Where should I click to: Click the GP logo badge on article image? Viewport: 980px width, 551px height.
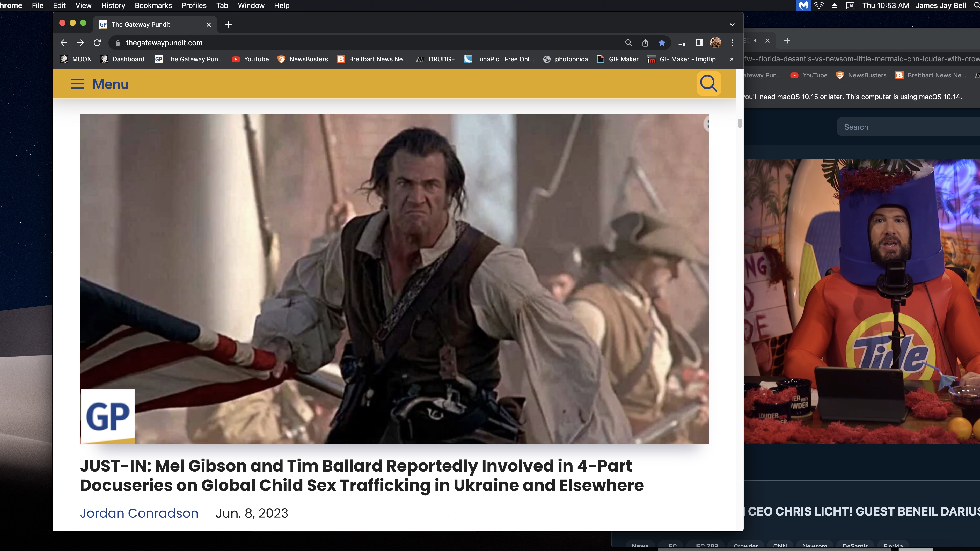108,416
